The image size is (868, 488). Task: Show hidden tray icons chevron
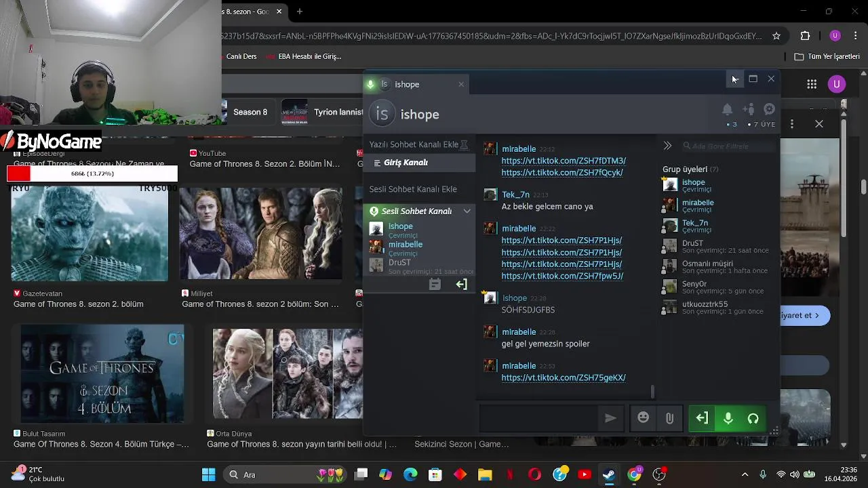tap(745, 474)
